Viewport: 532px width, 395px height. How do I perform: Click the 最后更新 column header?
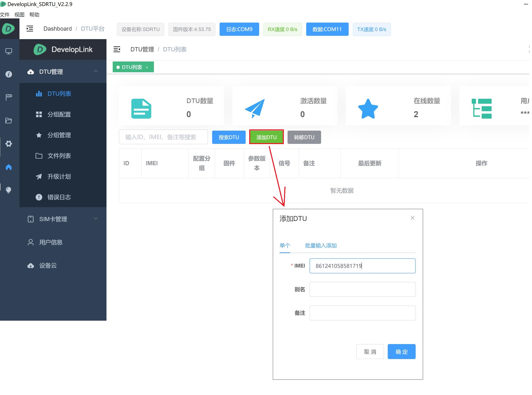pos(370,163)
